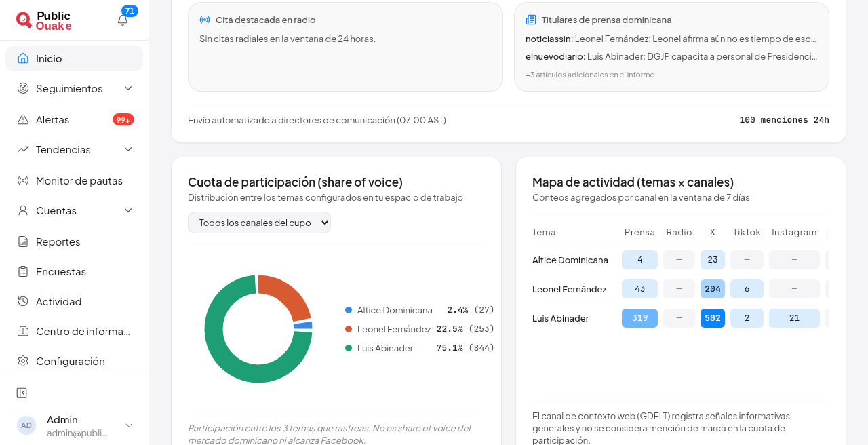Click the 75.1% (844) legend value

point(465,348)
